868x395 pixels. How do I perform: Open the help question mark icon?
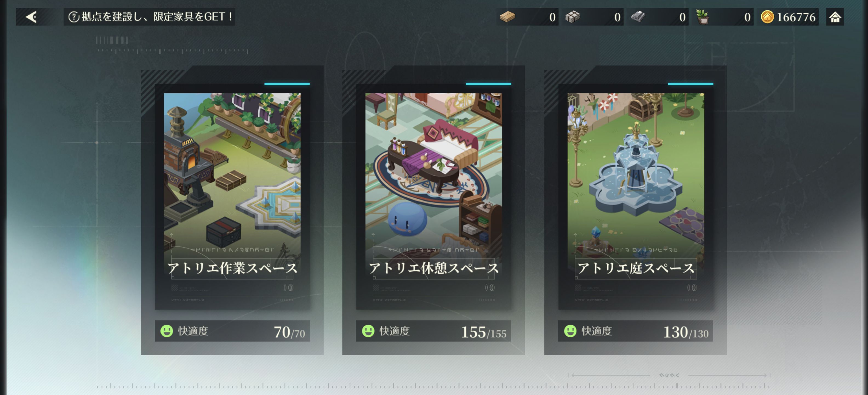coord(74,17)
